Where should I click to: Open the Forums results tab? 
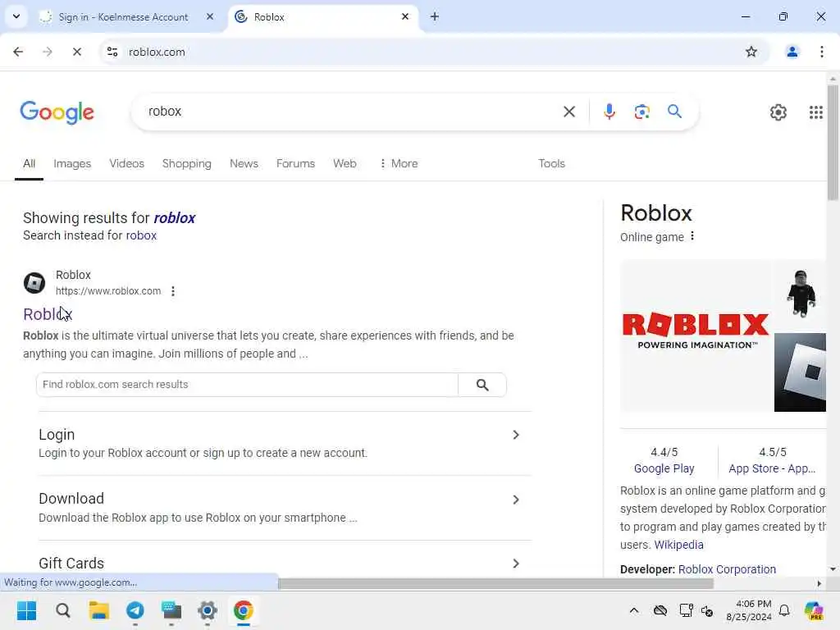[295, 163]
